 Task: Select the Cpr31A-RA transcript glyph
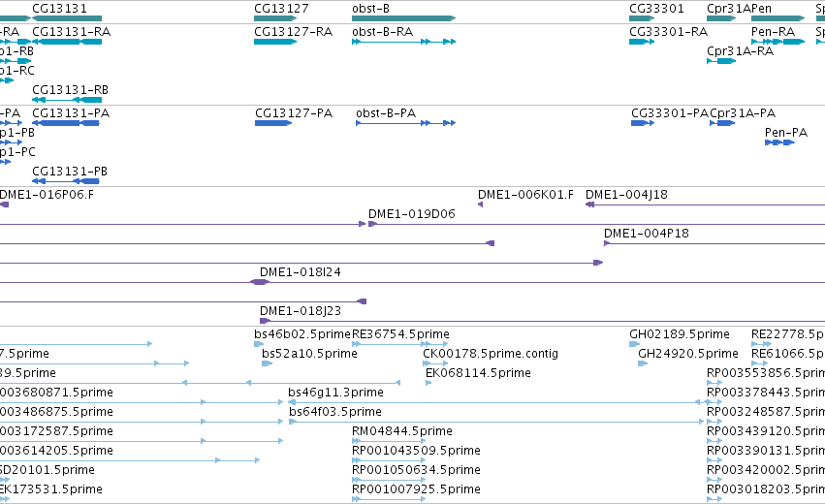click(x=721, y=61)
